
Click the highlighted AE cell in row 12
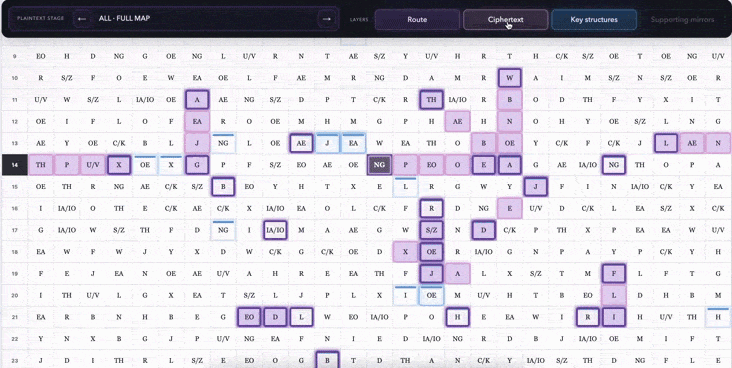coord(458,121)
